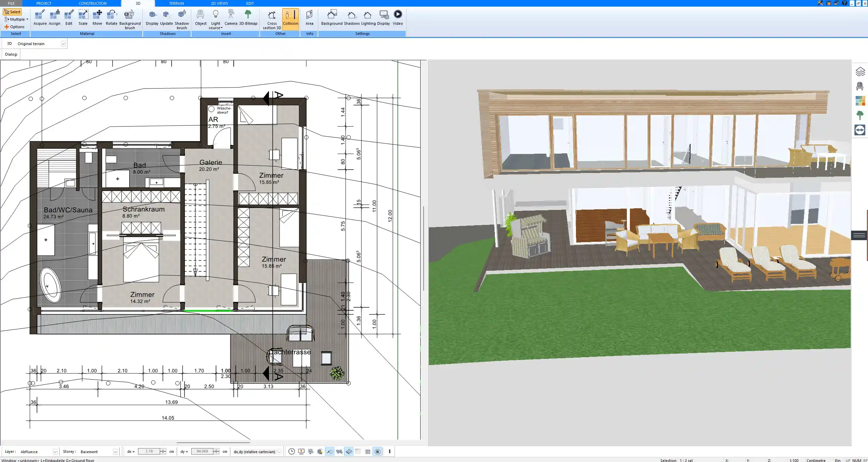Open Display settings
Image resolution: width=868 pixels, height=462 pixels.
(x=384, y=18)
